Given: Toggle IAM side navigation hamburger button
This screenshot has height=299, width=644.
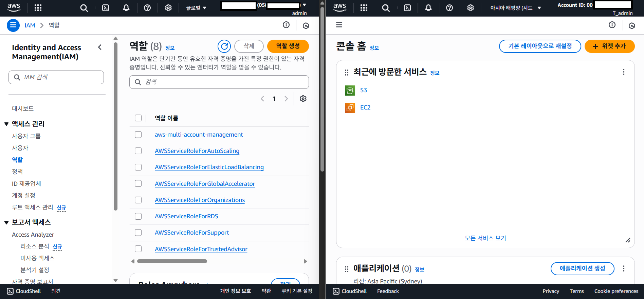Looking at the screenshot, I should (13, 25).
